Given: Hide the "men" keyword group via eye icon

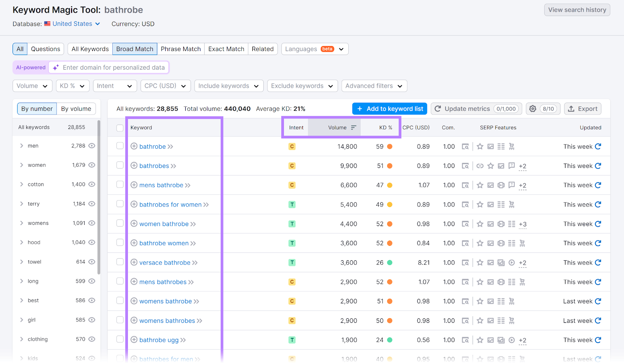Looking at the screenshot, I should point(92,145).
